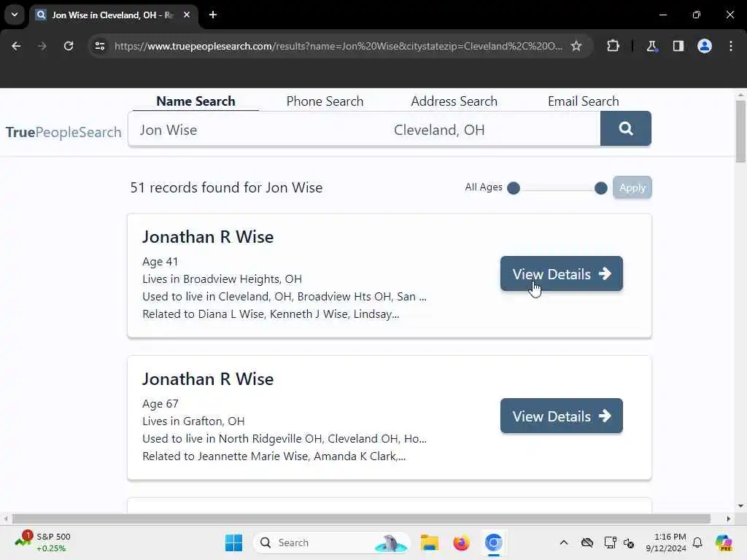Viewport: 747px width, 560px height.
Task: Click the taskbar Search box
Action: point(332,542)
